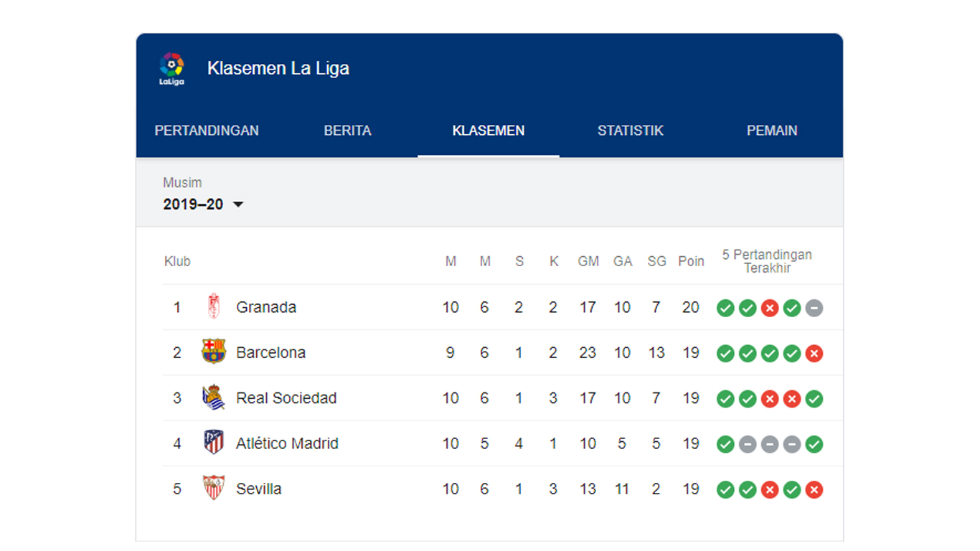This screenshot has width=980, height=551.
Task: Select the 2019–20 season selector
Action: (194, 204)
